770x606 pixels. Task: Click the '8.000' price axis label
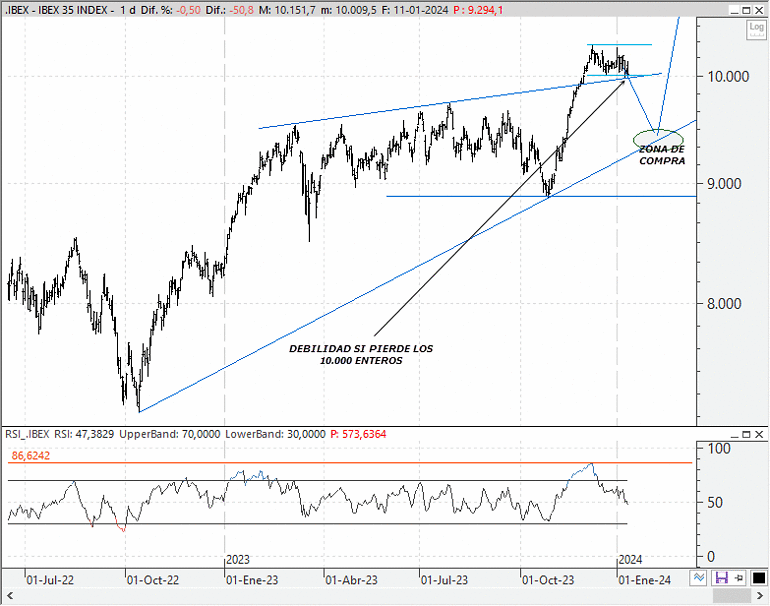(x=724, y=303)
